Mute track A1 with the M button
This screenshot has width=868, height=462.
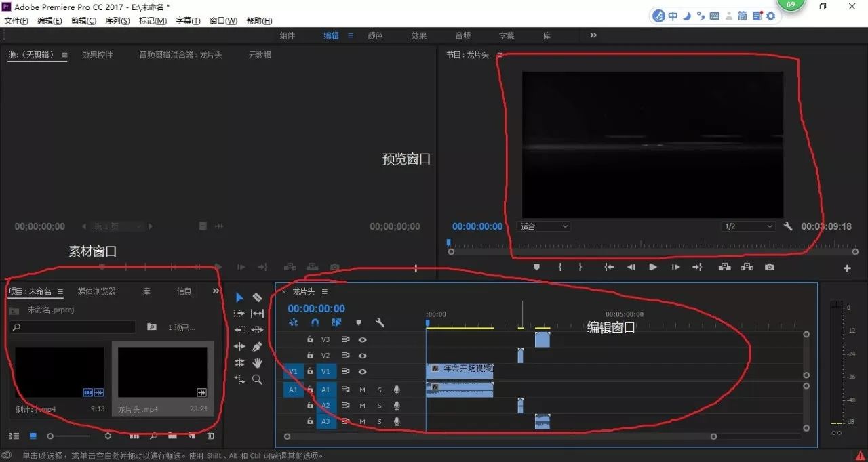point(362,390)
